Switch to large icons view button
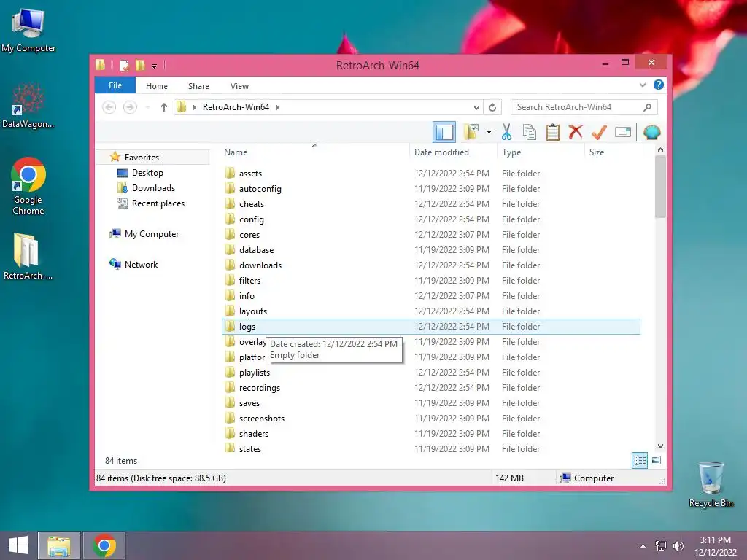Viewport: 747px width, 560px height. tap(656, 460)
